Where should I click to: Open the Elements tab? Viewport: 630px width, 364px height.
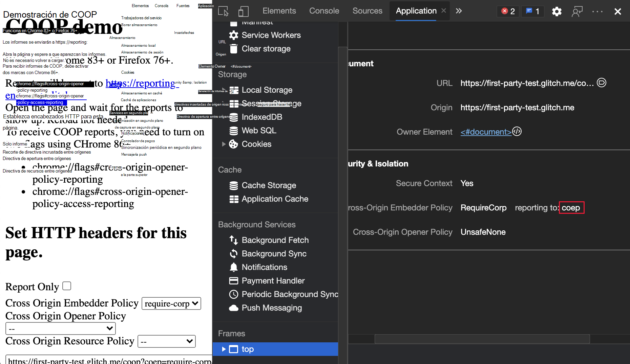click(279, 11)
